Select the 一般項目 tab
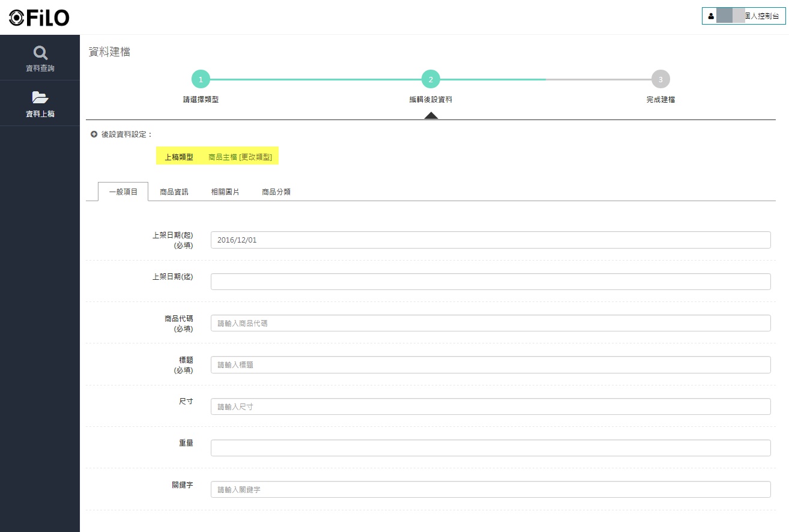This screenshot has height=532, width=789. coord(123,192)
